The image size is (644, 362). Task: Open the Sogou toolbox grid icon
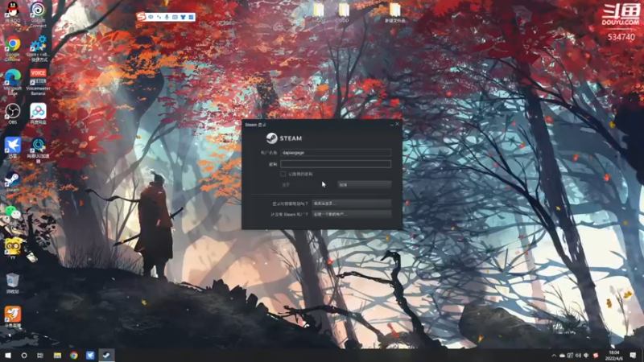pyautogui.click(x=191, y=17)
